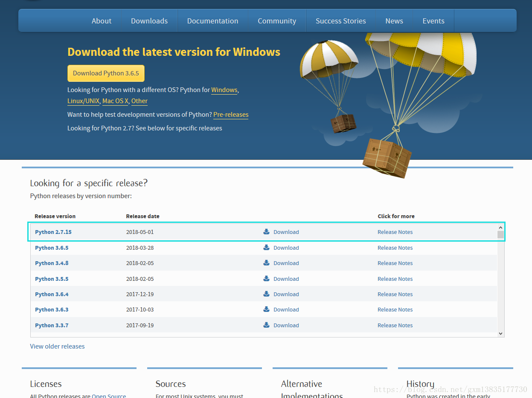This screenshot has height=398, width=532.
Task: Click release list scrollbar up arrow
Action: (501, 228)
